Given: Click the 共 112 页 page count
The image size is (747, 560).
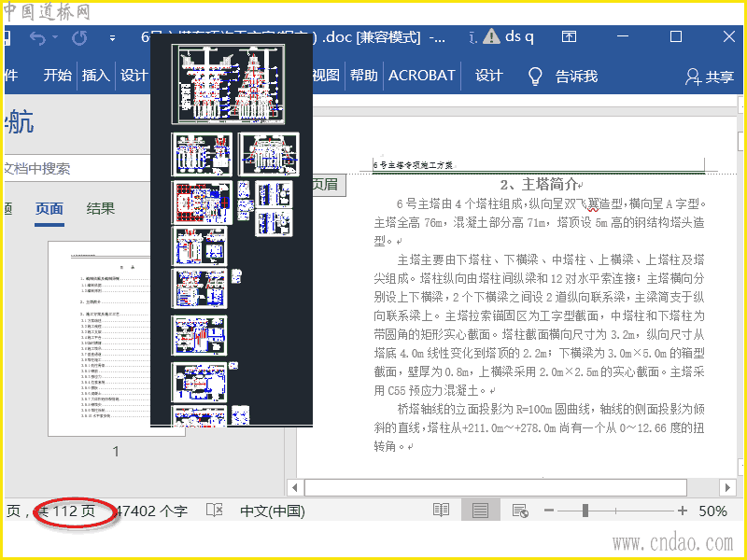Looking at the screenshot, I should 66,511.
